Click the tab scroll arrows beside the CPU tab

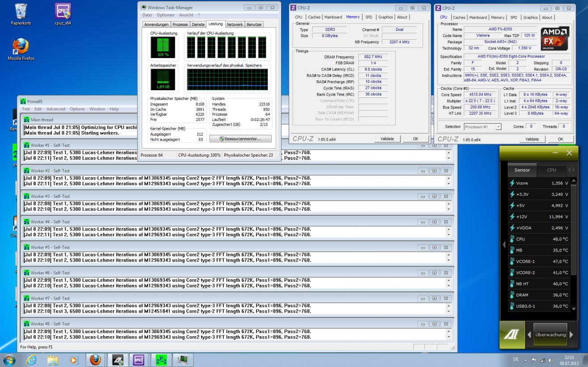[571, 170]
